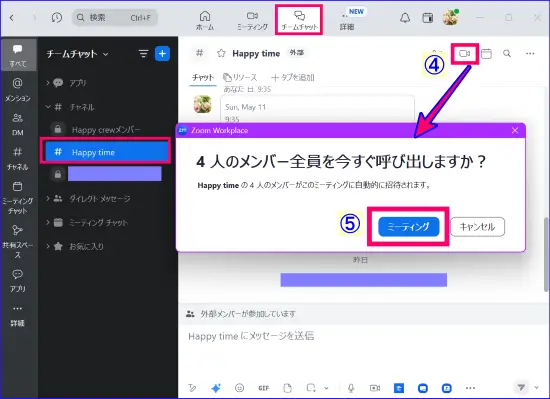Click the profile avatar
Screen dimensions: 550x399
[x=450, y=18]
